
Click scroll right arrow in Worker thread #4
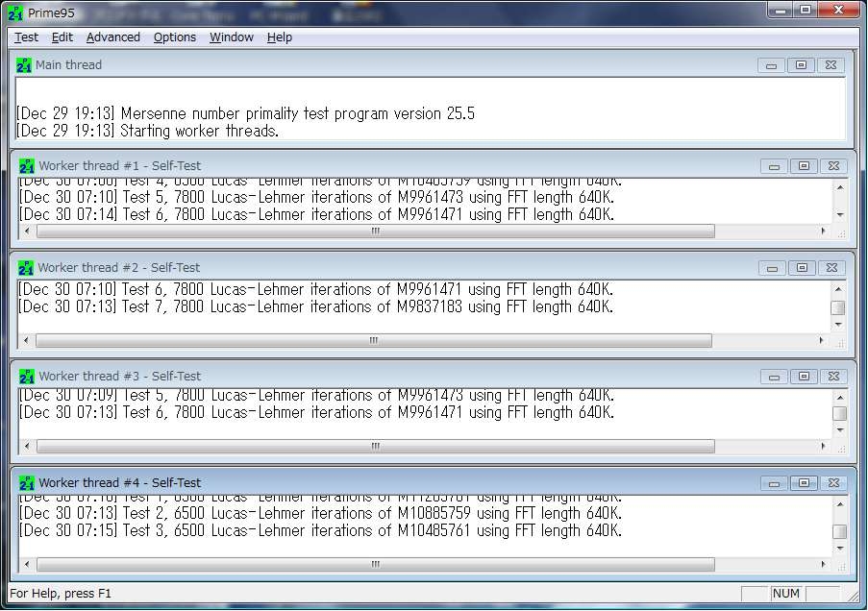[x=823, y=565]
